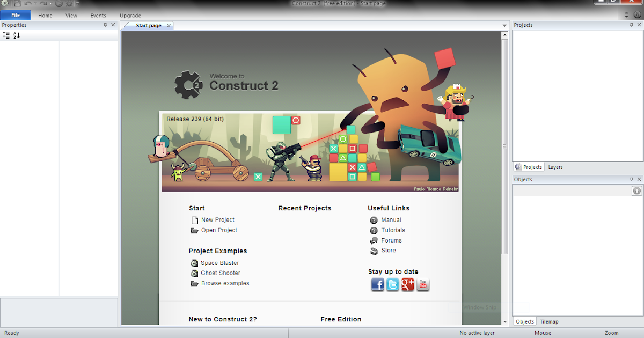Click the Redo icon

tap(43, 3)
